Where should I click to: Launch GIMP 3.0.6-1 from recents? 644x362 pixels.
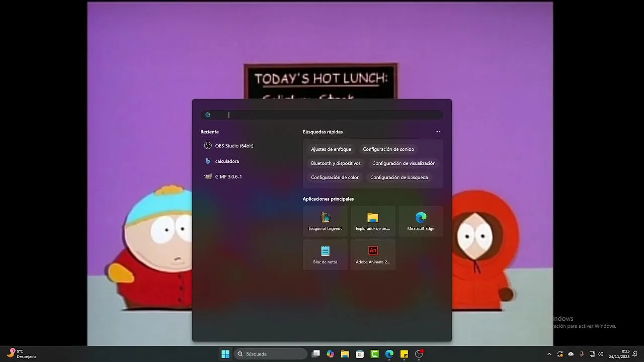coord(223,177)
